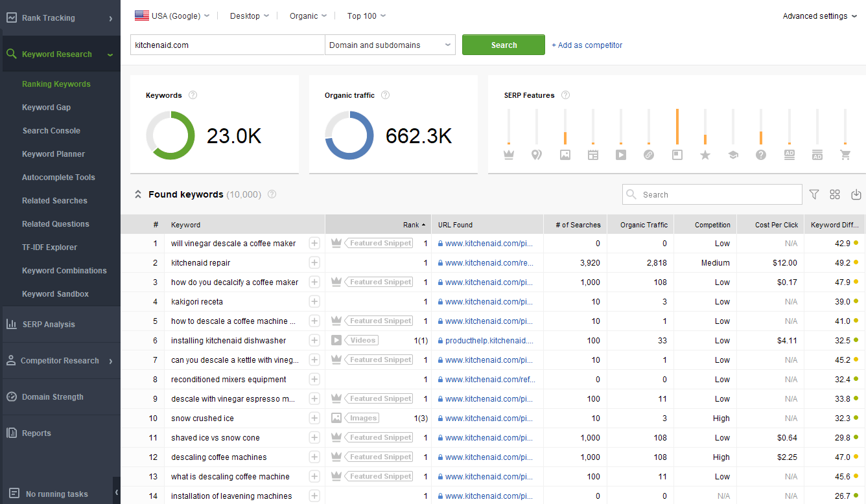Open the Organic results type dropdown
Viewport: 866px width, 504px height.
click(x=308, y=16)
